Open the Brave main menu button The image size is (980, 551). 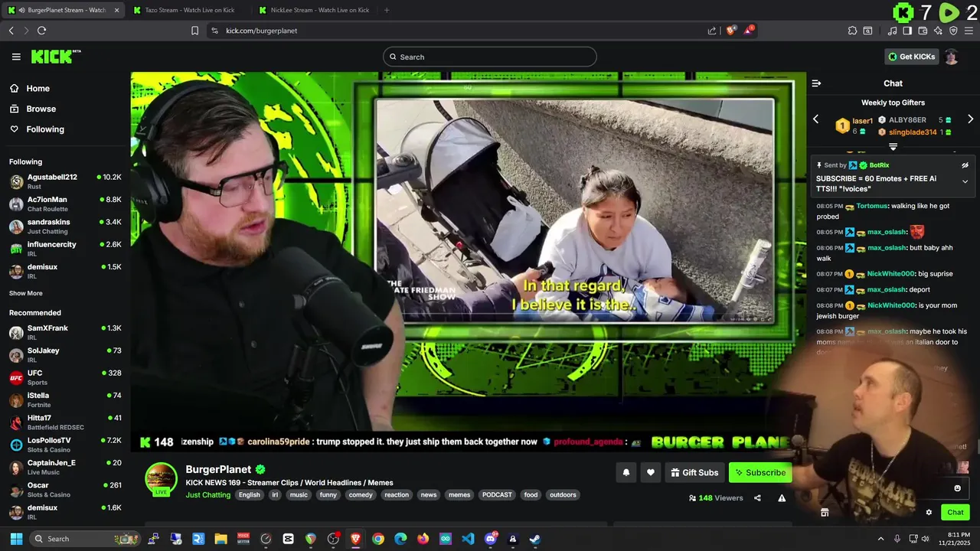(969, 31)
